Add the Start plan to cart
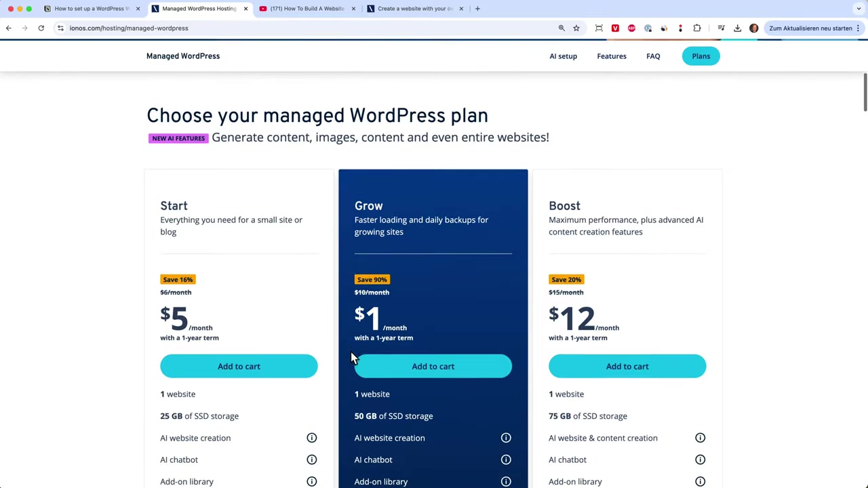This screenshot has height=488, width=868. tap(239, 366)
